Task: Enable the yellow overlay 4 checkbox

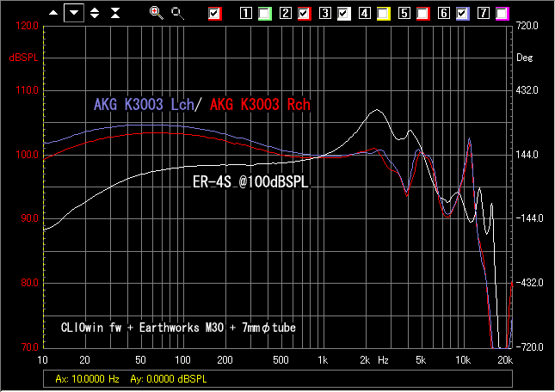Action: 383,14
